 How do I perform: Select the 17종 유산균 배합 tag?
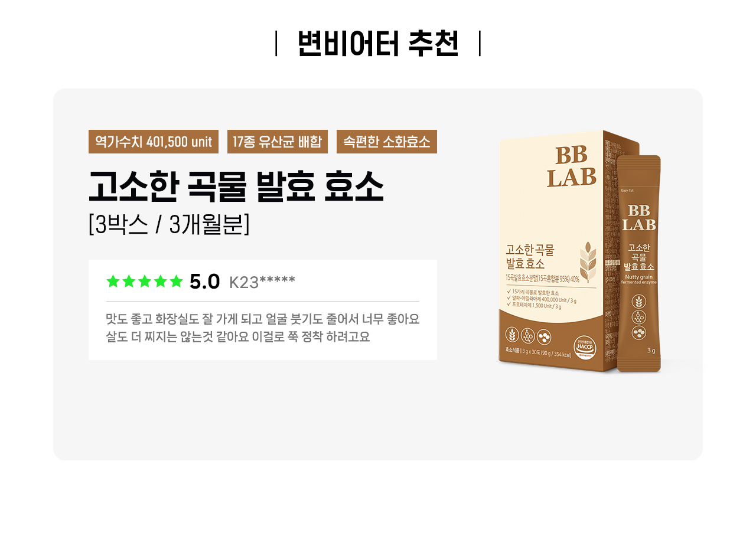278,142
